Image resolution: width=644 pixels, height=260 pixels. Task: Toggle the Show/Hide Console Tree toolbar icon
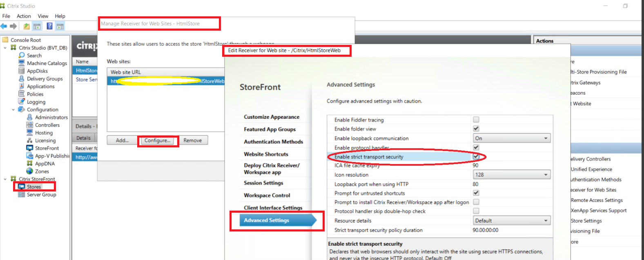point(37,26)
